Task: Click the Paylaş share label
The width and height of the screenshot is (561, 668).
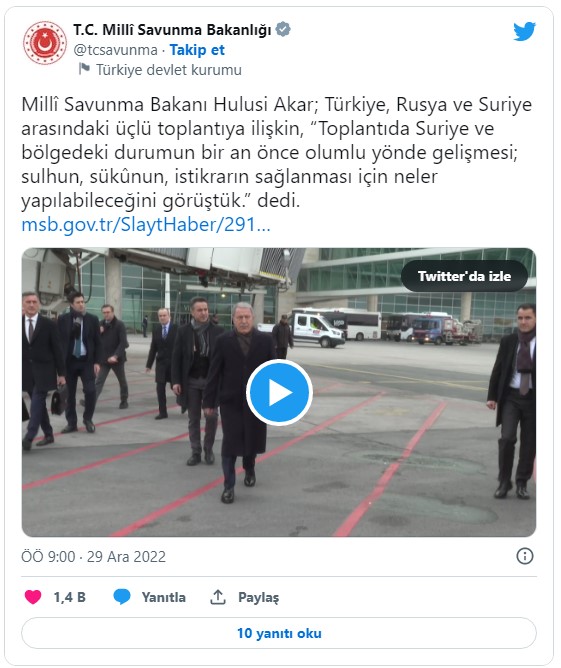Action: [x=259, y=597]
